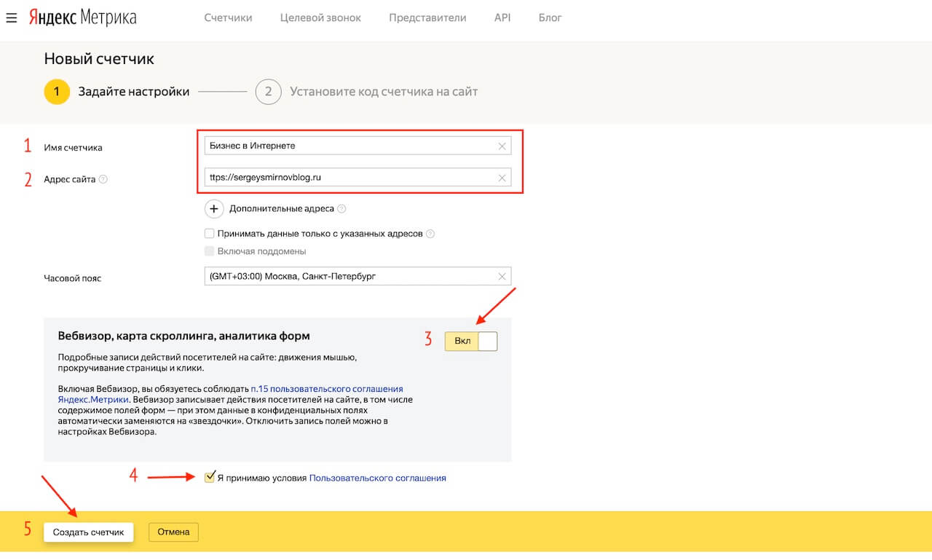932x560 pixels.
Task: Open the Представители menu item
Action: (x=427, y=17)
